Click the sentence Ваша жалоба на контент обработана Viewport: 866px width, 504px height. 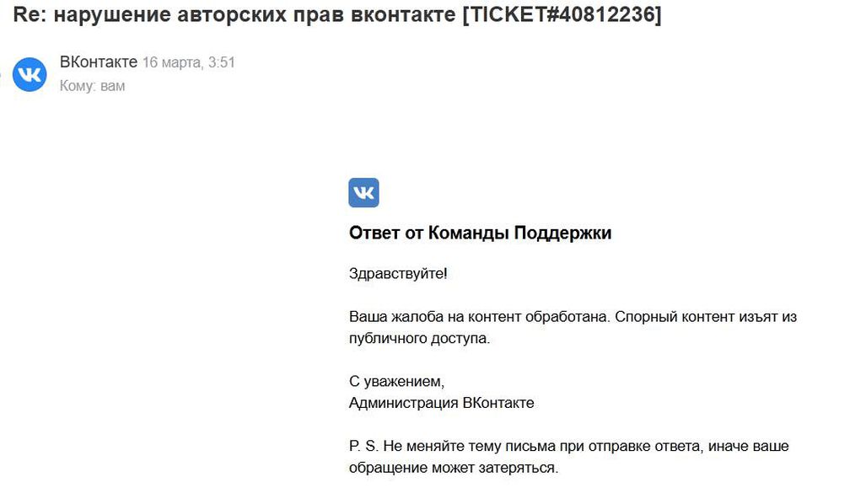click(x=479, y=317)
